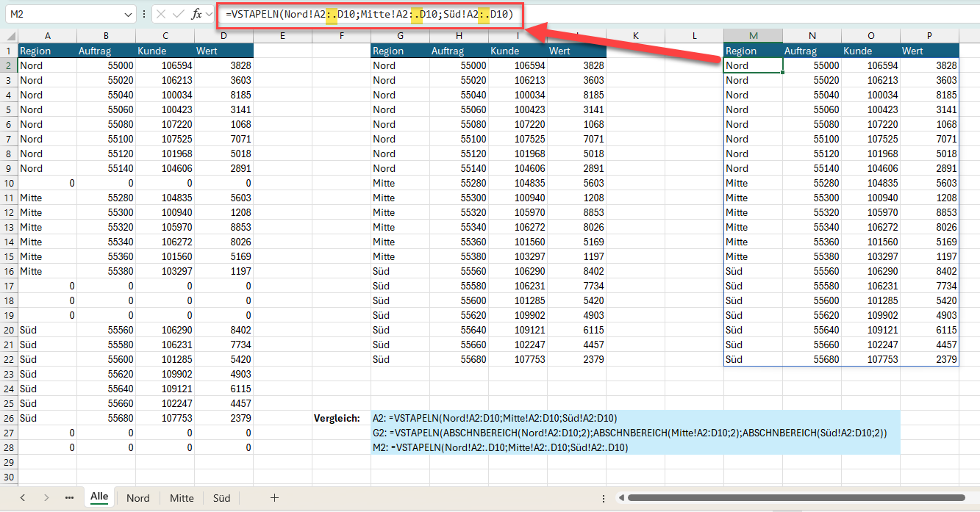Select the Alle sheet tab
Screen dimensions: 980x512
(99, 497)
